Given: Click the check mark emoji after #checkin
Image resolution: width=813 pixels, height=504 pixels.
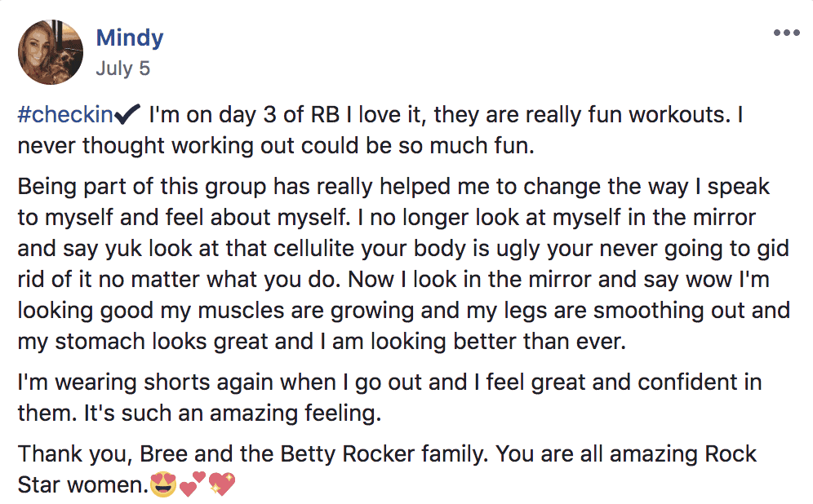Looking at the screenshot, I should [x=127, y=114].
